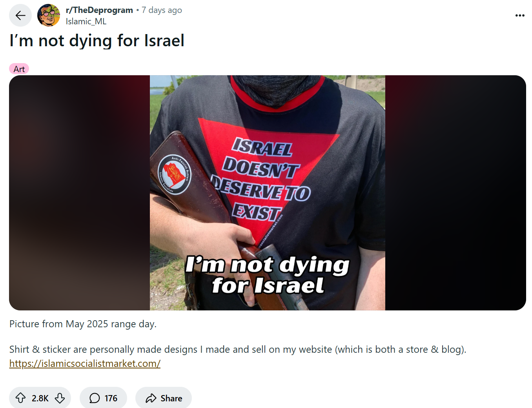Filter by the Art flair tag
The width and height of the screenshot is (532, 408).
[19, 69]
